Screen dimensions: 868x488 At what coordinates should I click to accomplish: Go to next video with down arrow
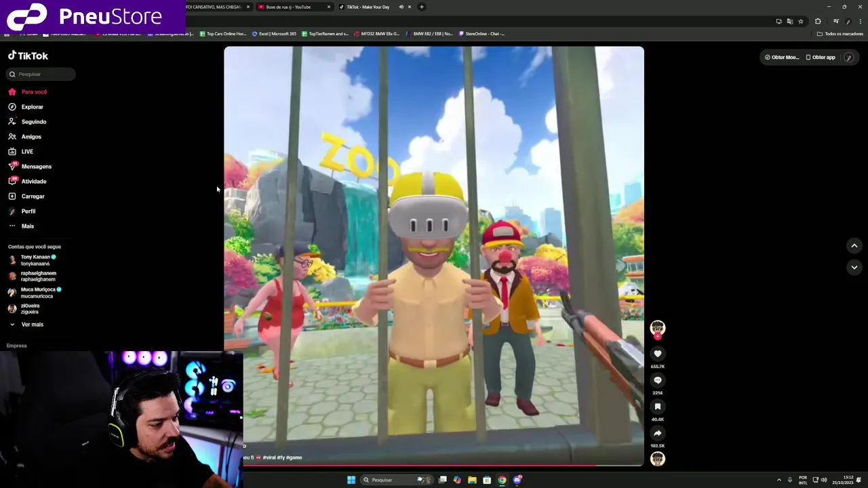point(854,267)
